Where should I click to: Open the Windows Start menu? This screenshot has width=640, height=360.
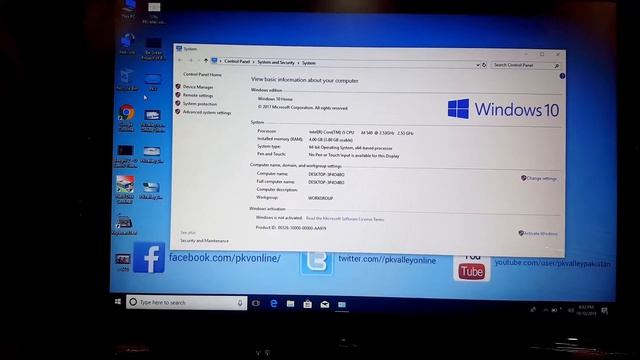(118, 302)
